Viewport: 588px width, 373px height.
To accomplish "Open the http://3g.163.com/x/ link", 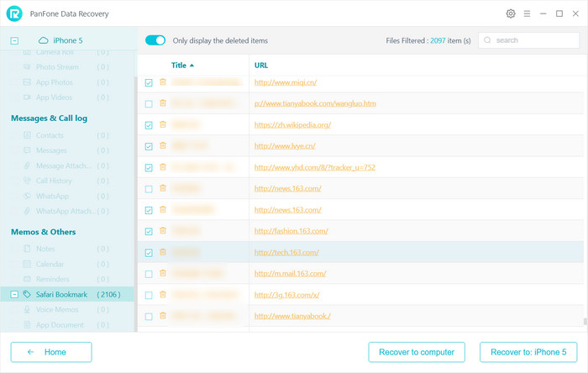I will pos(287,295).
